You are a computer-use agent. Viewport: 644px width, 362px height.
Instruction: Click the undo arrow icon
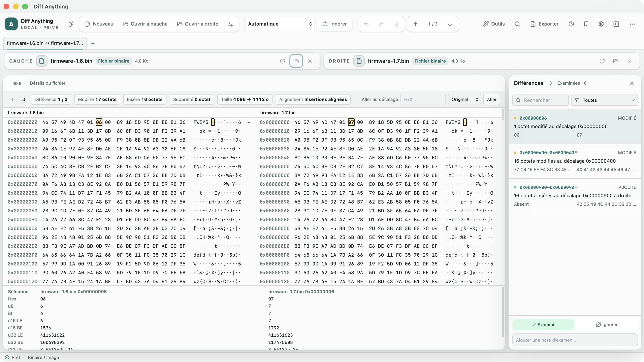(x=366, y=24)
